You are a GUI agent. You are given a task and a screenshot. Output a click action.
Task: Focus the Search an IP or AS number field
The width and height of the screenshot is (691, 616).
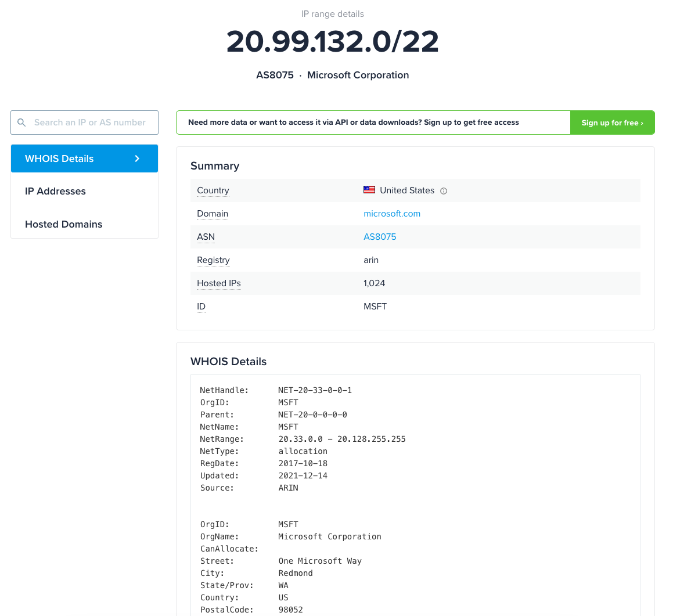pos(85,123)
